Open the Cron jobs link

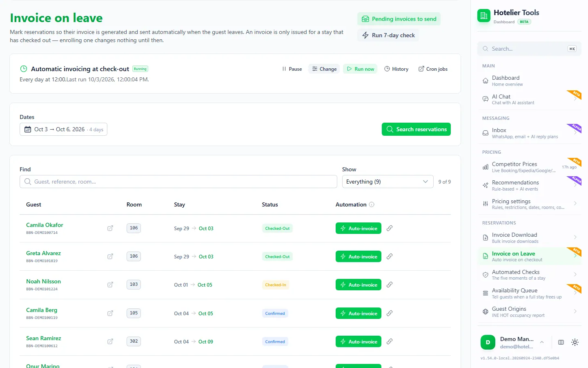pos(433,69)
